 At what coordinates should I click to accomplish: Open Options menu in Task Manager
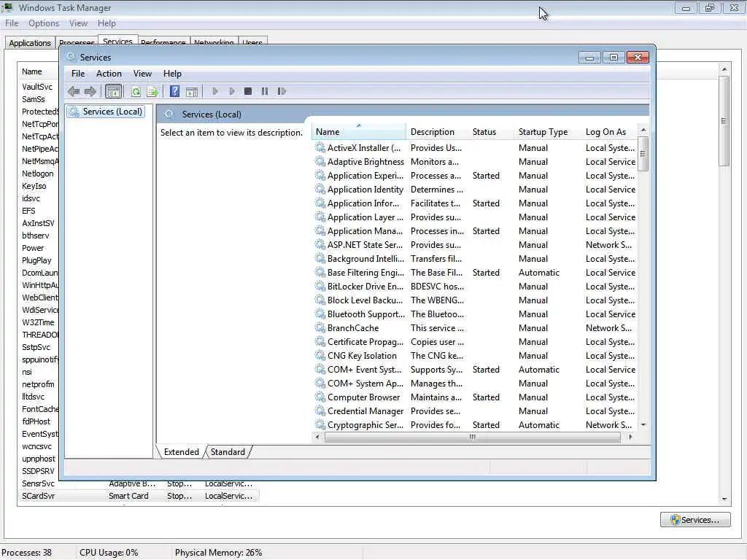coord(43,23)
